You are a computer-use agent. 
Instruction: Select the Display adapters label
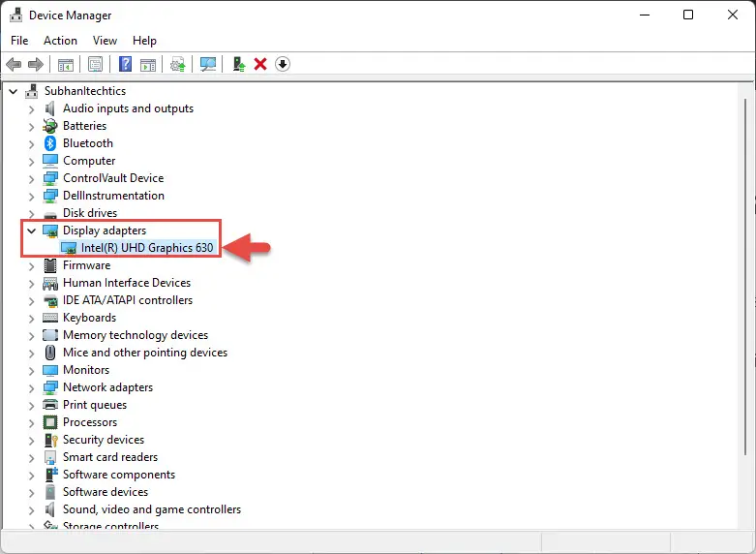[105, 231]
